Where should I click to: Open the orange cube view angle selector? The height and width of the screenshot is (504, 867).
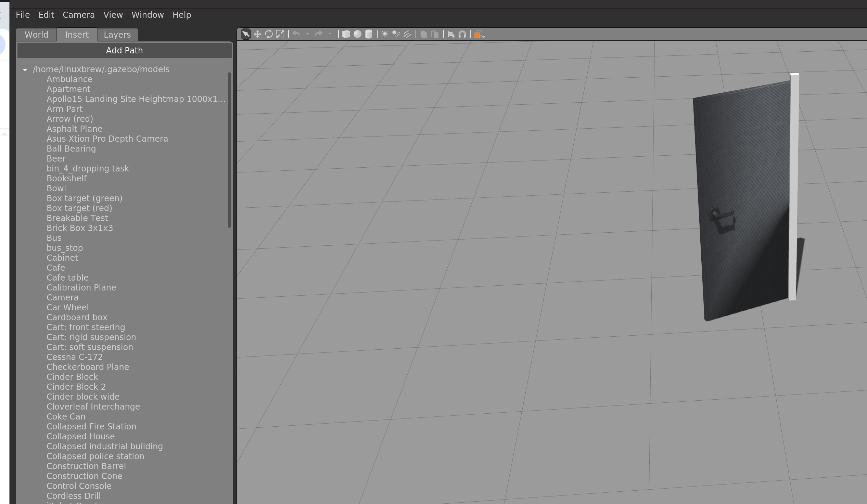[x=479, y=34]
